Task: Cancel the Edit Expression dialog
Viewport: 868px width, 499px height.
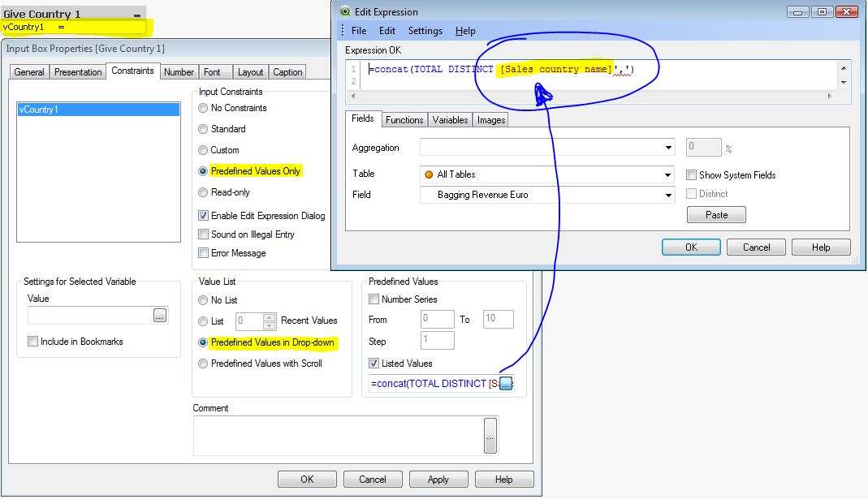Action: click(756, 247)
